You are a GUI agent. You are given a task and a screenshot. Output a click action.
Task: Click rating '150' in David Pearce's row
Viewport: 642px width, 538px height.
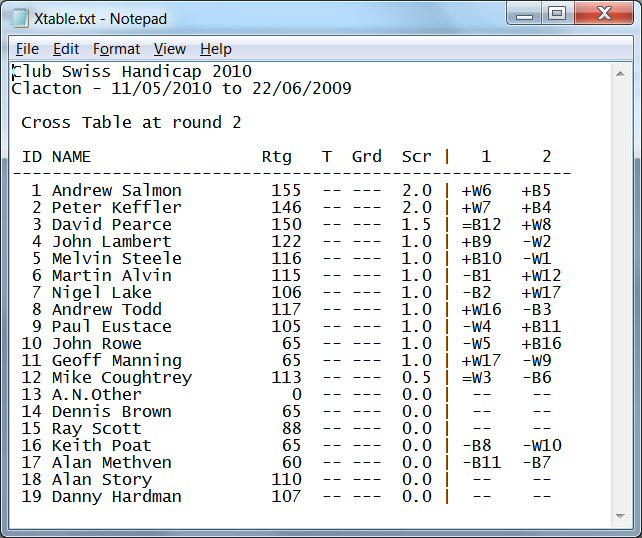[286, 224]
